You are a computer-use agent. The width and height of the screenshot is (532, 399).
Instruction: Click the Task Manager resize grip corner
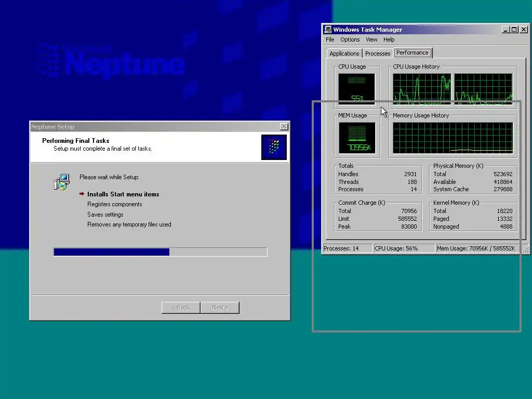click(526, 249)
